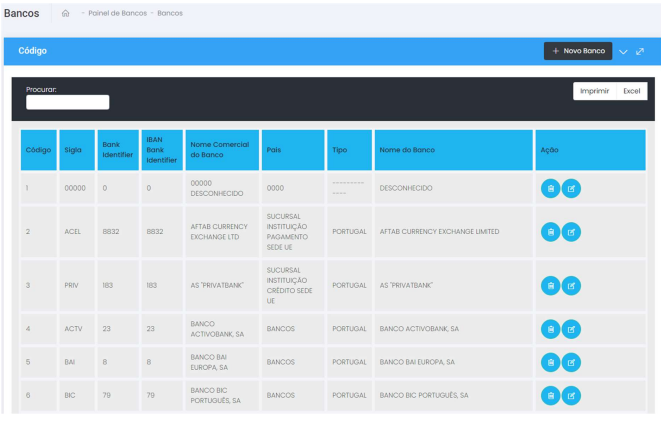Click the Bancos page title

21,13
